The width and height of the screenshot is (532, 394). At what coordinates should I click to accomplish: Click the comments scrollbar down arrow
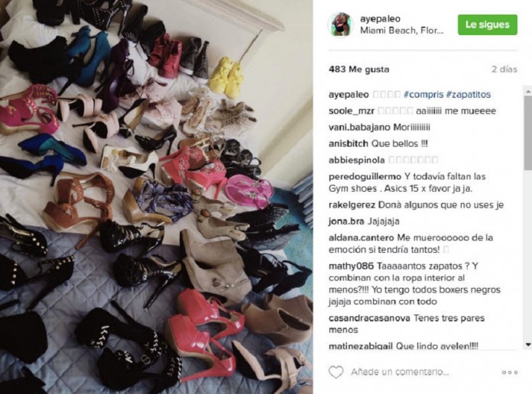(528, 345)
